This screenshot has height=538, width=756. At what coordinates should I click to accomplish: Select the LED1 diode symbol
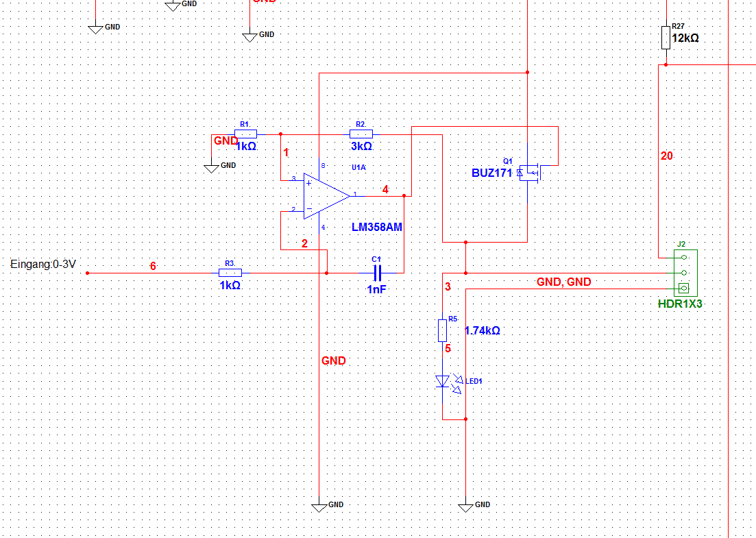tap(448, 382)
